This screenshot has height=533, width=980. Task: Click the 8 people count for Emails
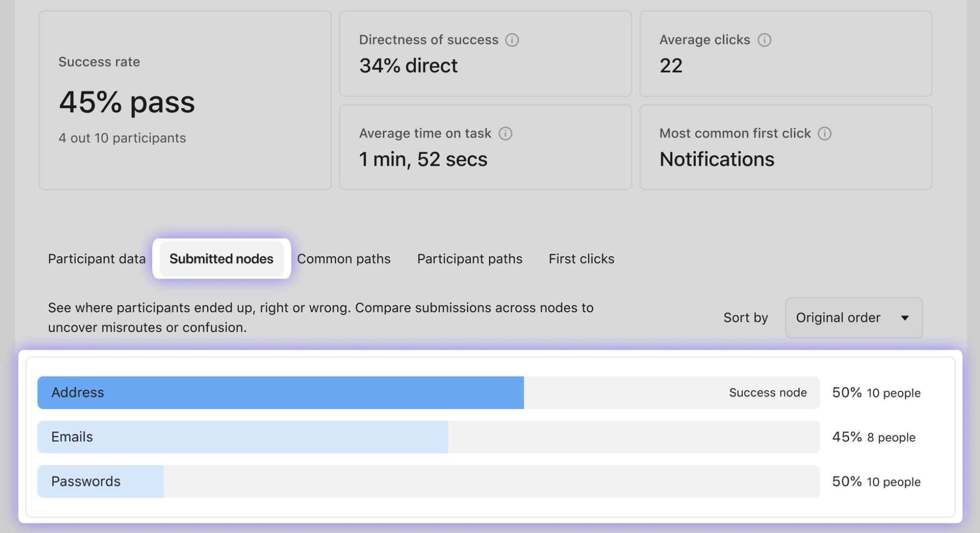coord(891,437)
